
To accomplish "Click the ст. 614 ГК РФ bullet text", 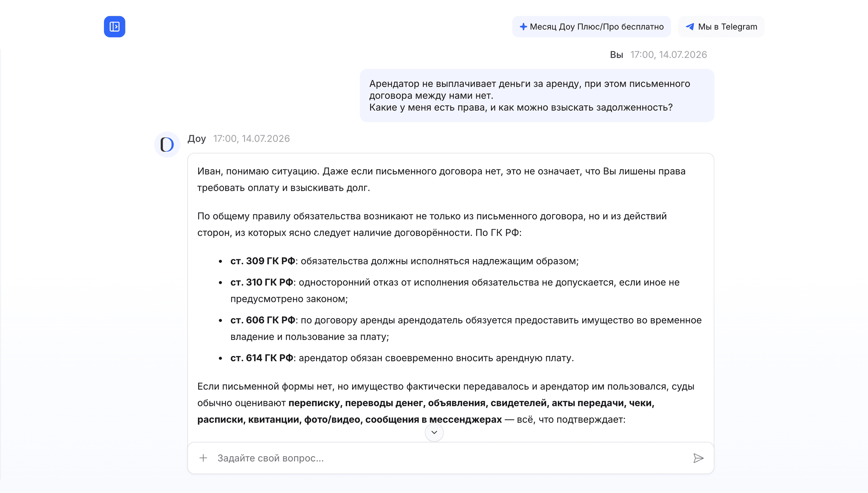I will (x=402, y=358).
